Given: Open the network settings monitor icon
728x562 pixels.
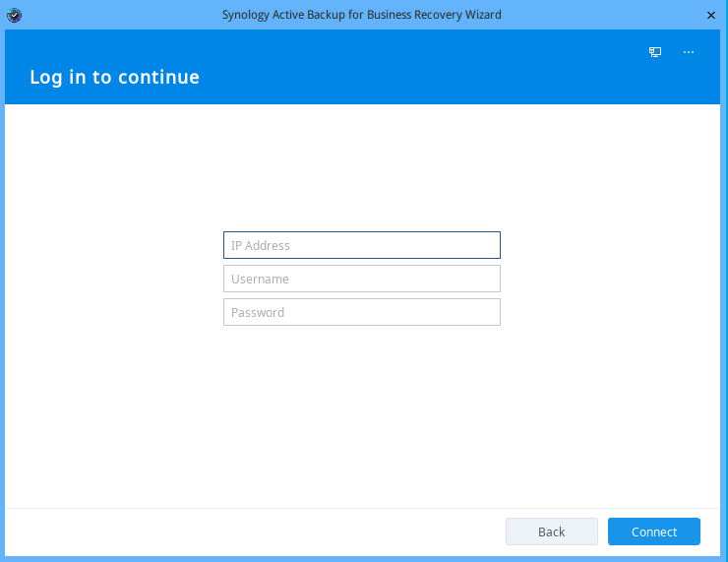Looking at the screenshot, I should [655, 52].
